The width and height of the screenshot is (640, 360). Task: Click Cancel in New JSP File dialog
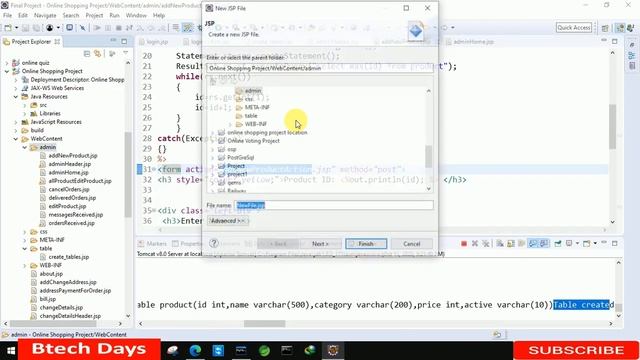(411, 244)
